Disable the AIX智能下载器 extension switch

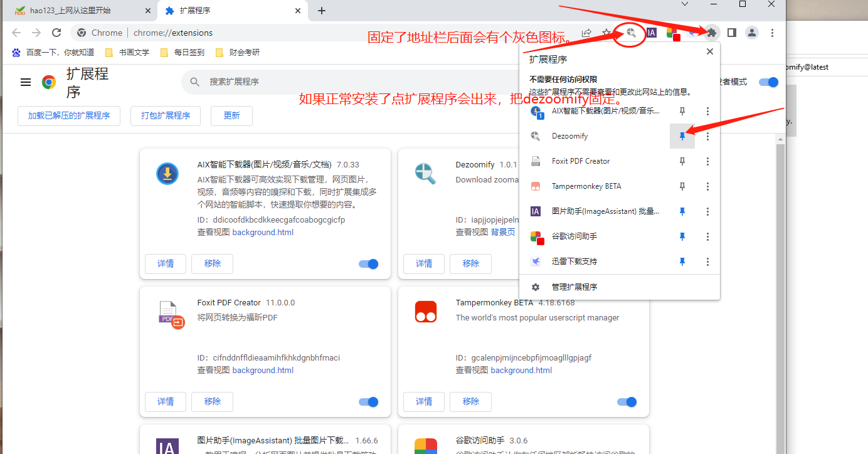[369, 264]
